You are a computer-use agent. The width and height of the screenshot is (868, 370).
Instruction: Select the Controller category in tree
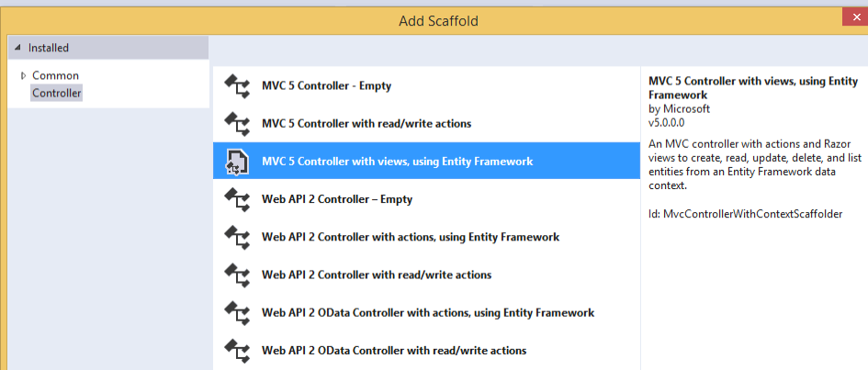[x=57, y=93]
